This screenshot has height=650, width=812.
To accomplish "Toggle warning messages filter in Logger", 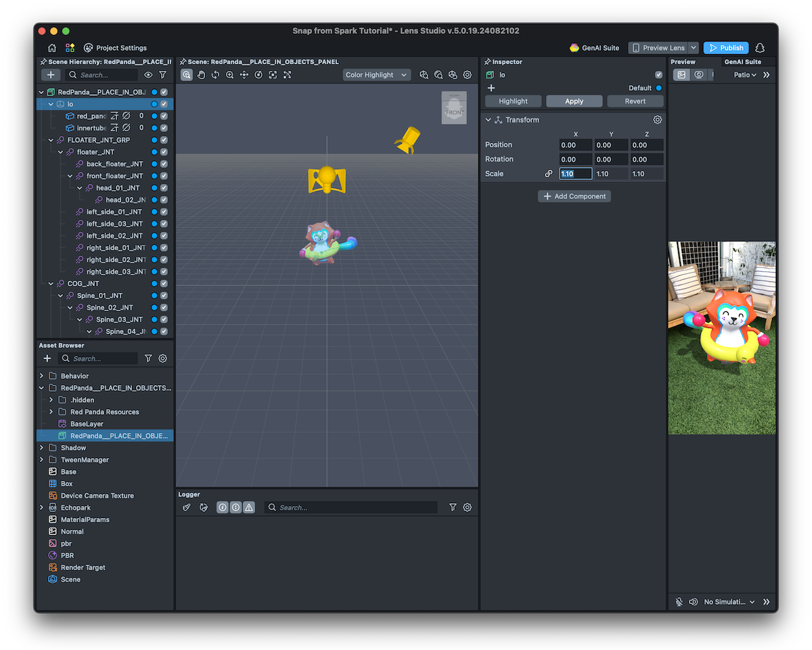I will pyautogui.click(x=249, y=507).
